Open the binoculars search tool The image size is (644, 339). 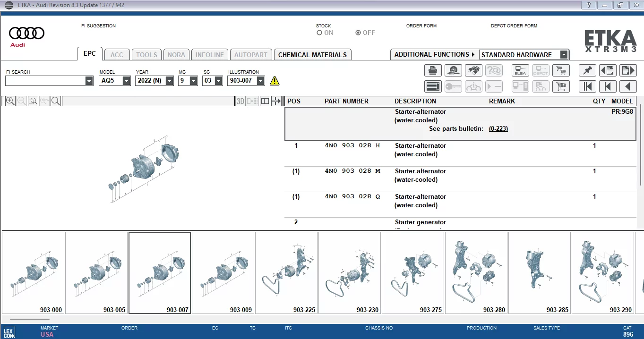[x=473, y=71]
